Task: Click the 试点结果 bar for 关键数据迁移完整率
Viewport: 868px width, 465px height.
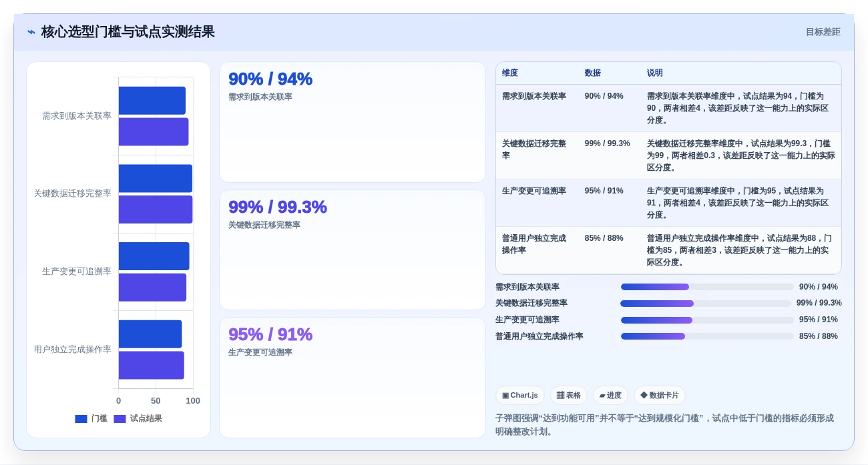Action: pos(156,209)
